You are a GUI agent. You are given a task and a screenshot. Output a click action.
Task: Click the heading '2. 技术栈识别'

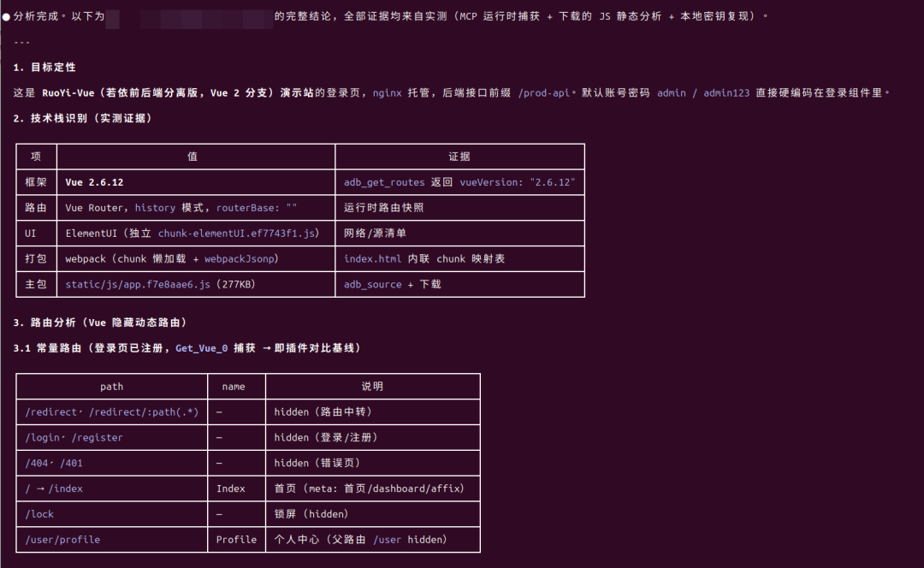coord(83,118)
